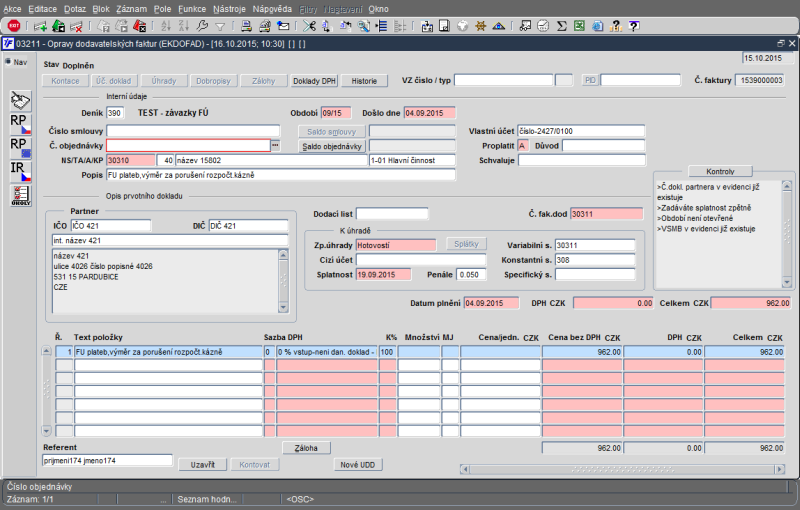The image size is (800, 510).
Task: Click the Variabilní s. input field
Action: 595,245
